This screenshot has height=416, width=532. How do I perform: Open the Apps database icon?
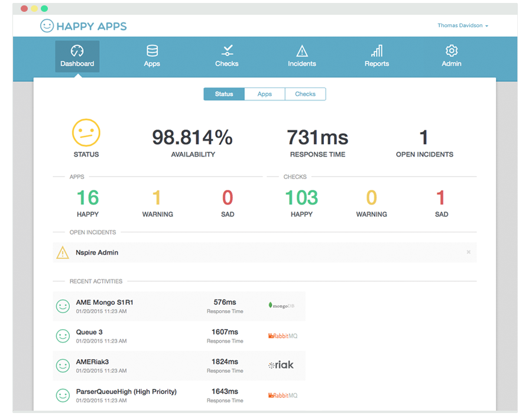(x=152, y=51)
